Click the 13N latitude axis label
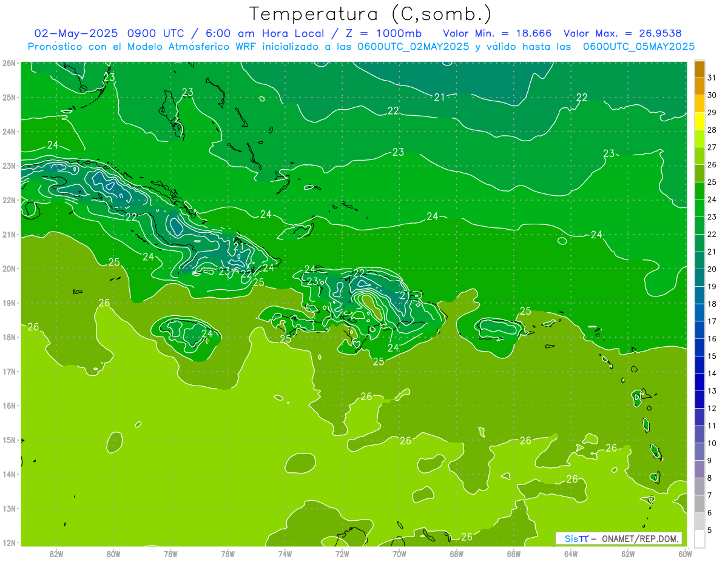Viewport: 728px width, 562px height. click(8, 508)
